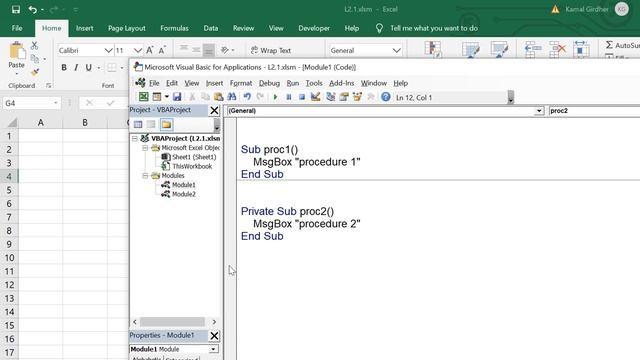
Task: Collapse the Microsoft Excel Objects folder
Action: tap(145, 148)
